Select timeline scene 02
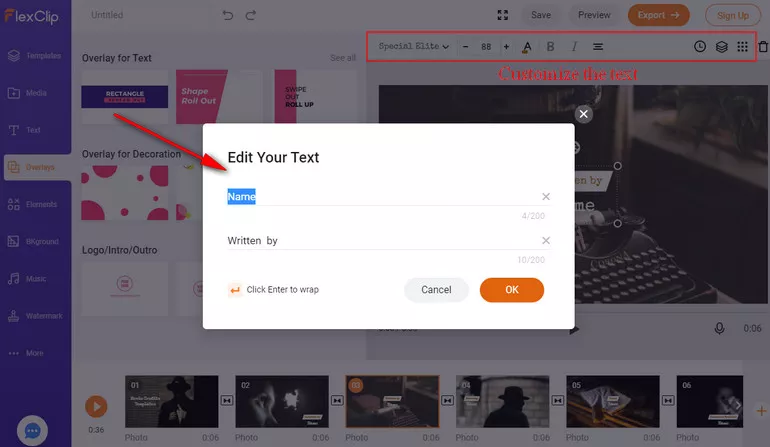770x447 pixels. (282, 402)
